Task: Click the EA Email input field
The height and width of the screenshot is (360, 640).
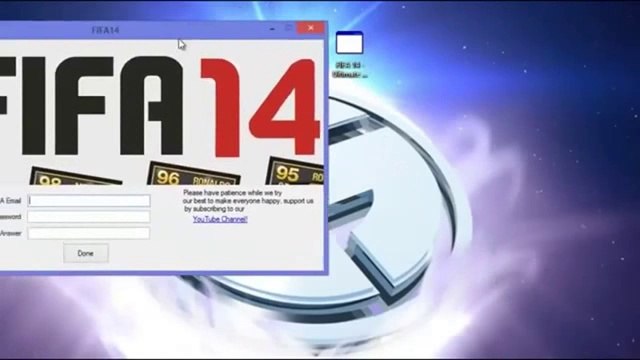Action: [x=89, y=201]
